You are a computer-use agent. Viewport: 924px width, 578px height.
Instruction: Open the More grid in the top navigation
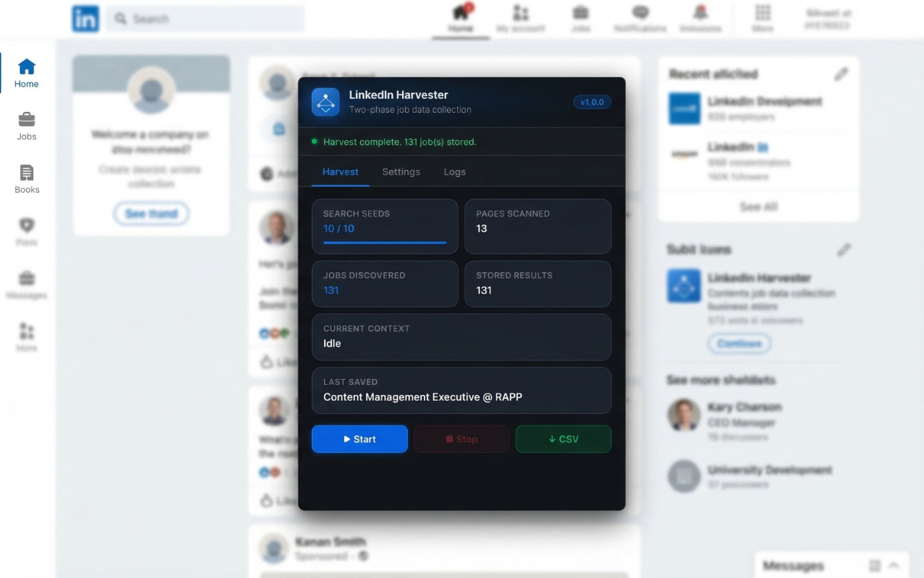coord(762,19)
